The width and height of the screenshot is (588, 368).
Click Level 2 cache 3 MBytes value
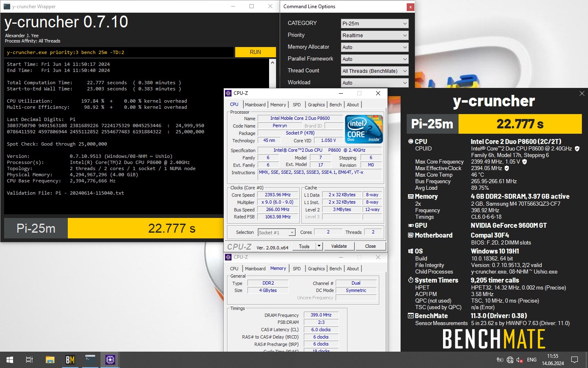point(342,210)
